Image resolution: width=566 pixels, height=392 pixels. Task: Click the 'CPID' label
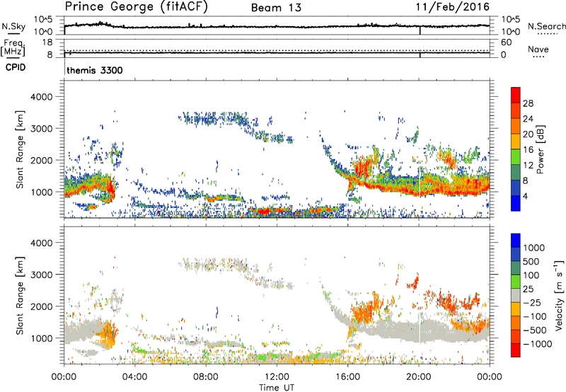16,67
